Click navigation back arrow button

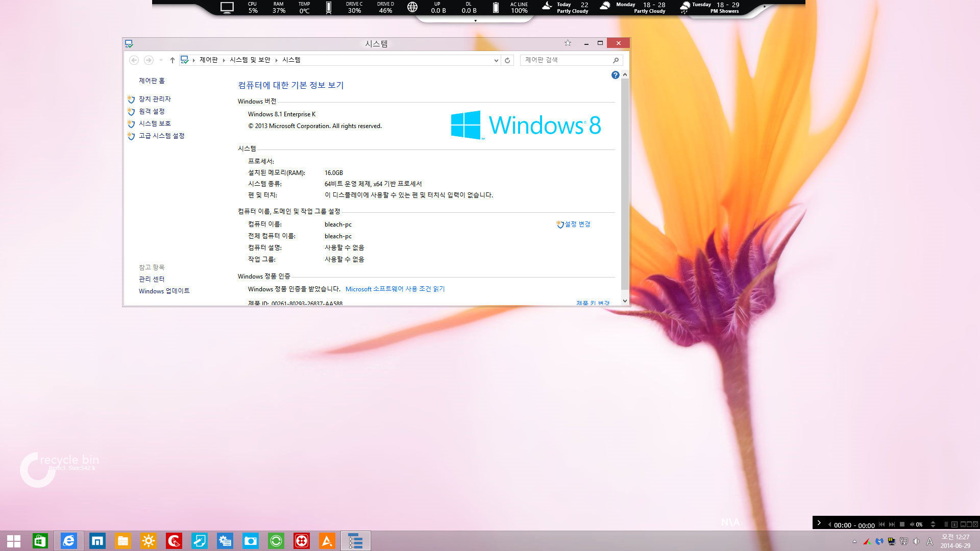tap(134, 60)
